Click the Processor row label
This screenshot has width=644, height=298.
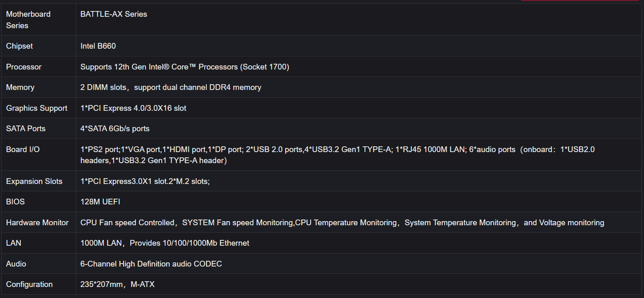point(24,67)
